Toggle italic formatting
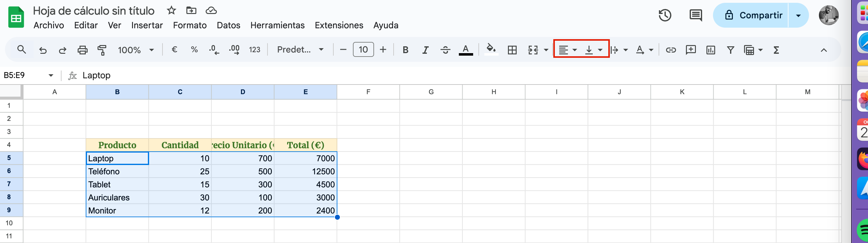 tap(425, 50)
